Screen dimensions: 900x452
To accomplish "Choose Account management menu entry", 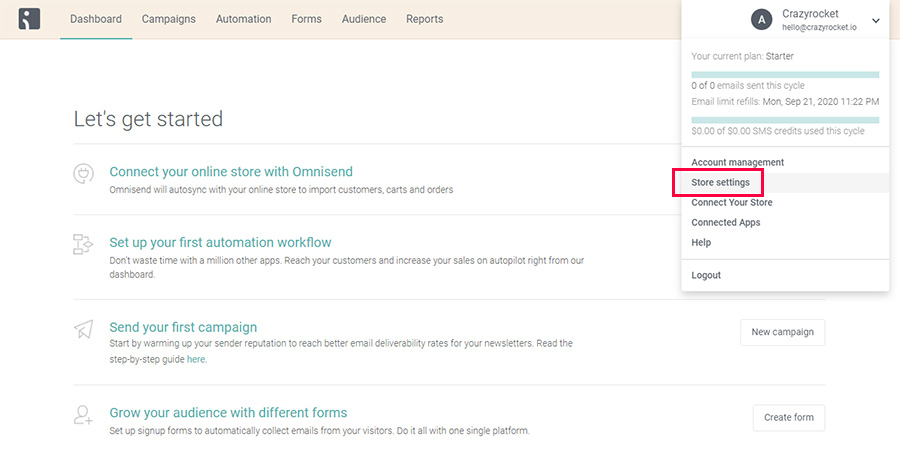I will (738, 163).
